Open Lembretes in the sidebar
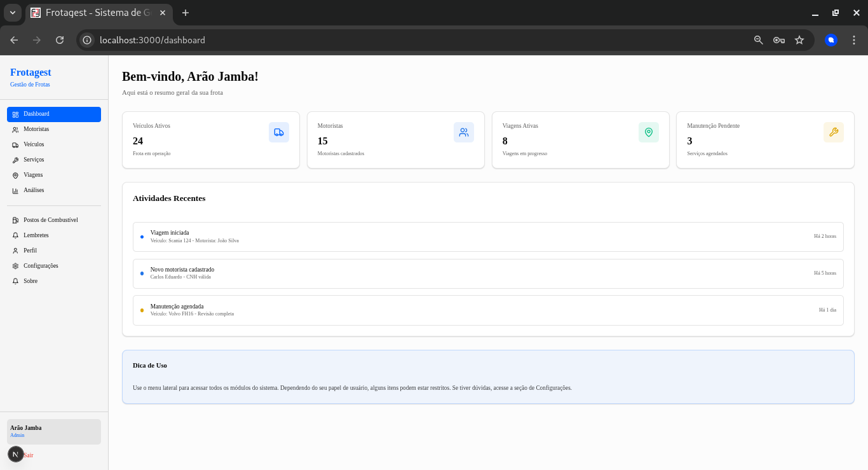Viewport: 868px width, 470px height. [54, 235]
